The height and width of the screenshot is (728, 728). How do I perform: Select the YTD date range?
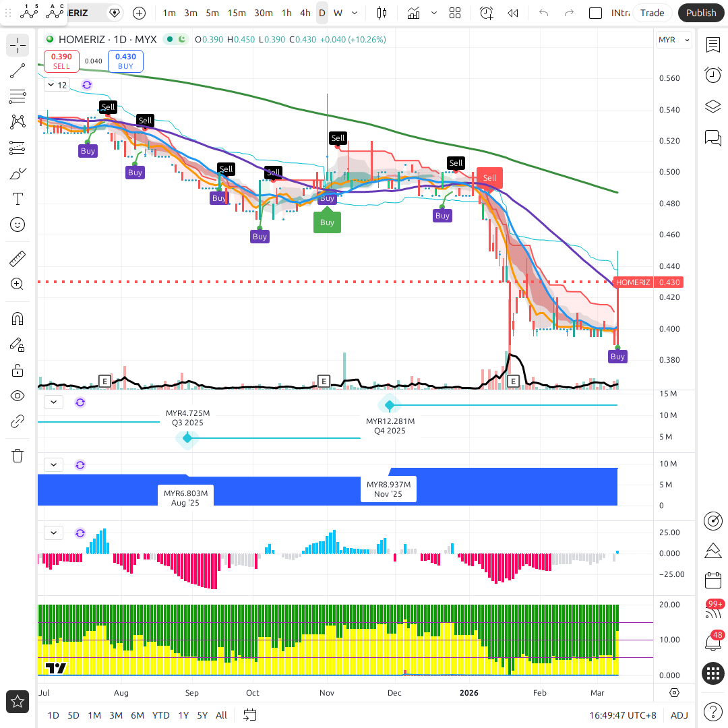click(x=160, y=715)
